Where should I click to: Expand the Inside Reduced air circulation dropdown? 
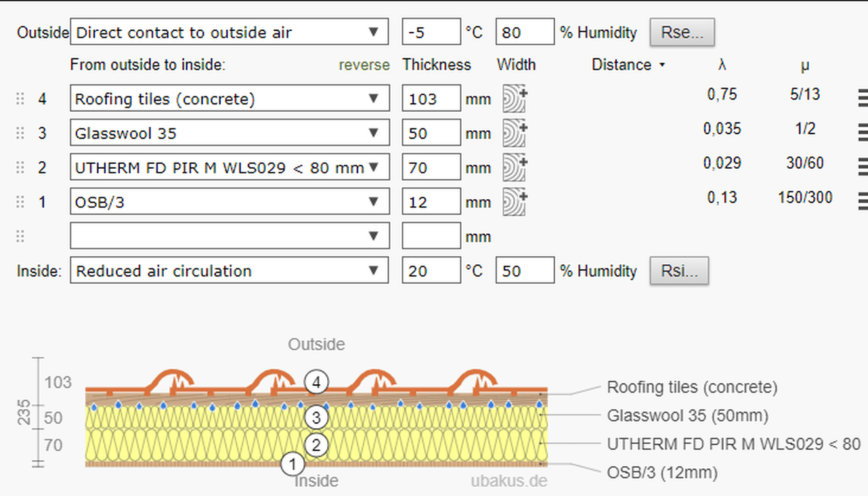[x=229, y=271]
